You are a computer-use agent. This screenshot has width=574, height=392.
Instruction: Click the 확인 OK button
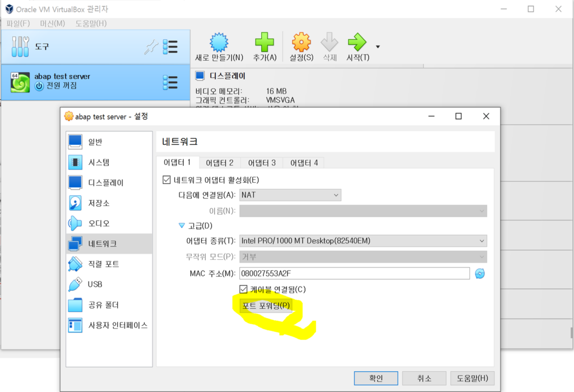pyautogui.click(x=376, y=378)
